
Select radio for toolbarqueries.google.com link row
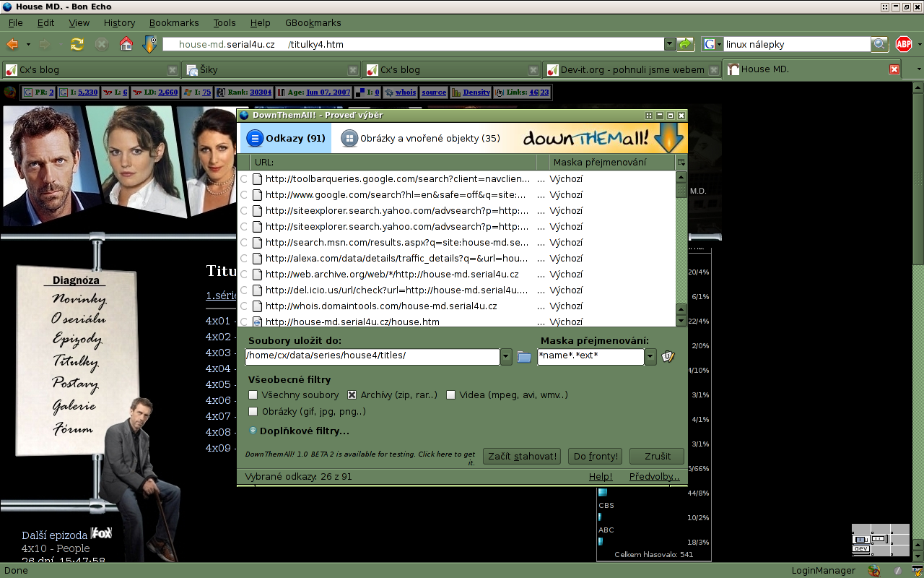[244, 179]
